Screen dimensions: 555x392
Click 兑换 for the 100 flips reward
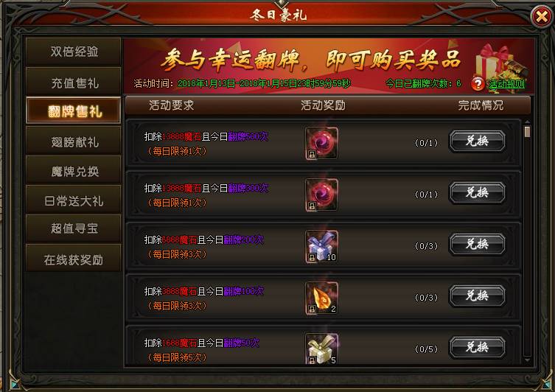tap(478, 295)
